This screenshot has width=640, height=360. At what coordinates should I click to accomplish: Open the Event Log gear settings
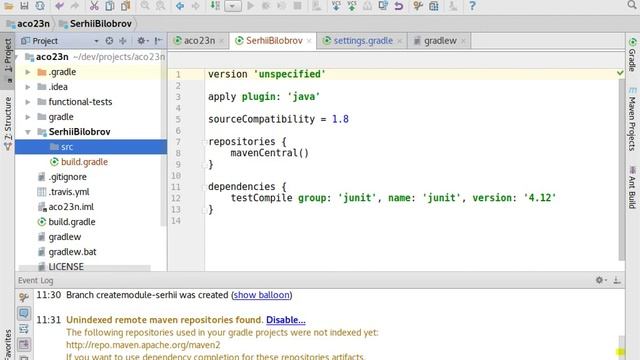point(601,280)
